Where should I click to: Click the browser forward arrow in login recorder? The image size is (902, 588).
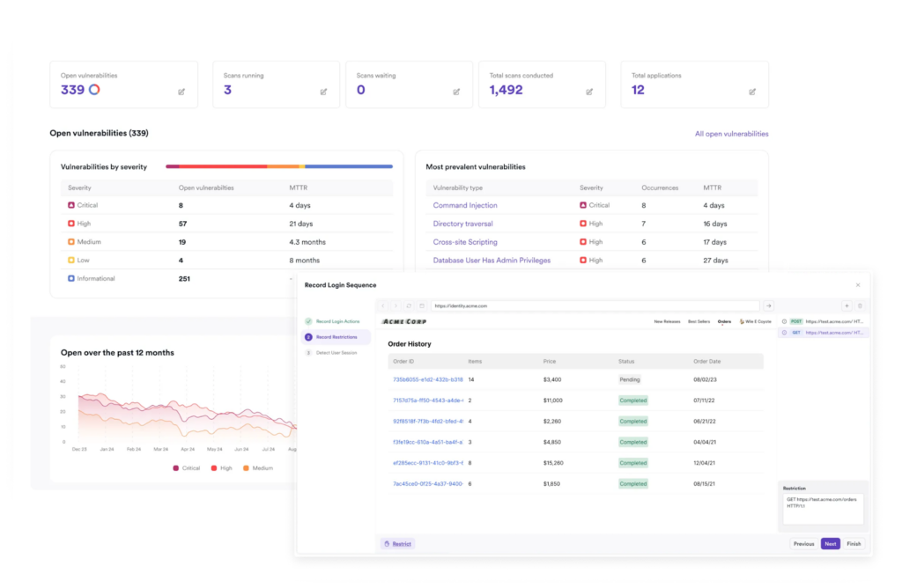coord(396,305)
